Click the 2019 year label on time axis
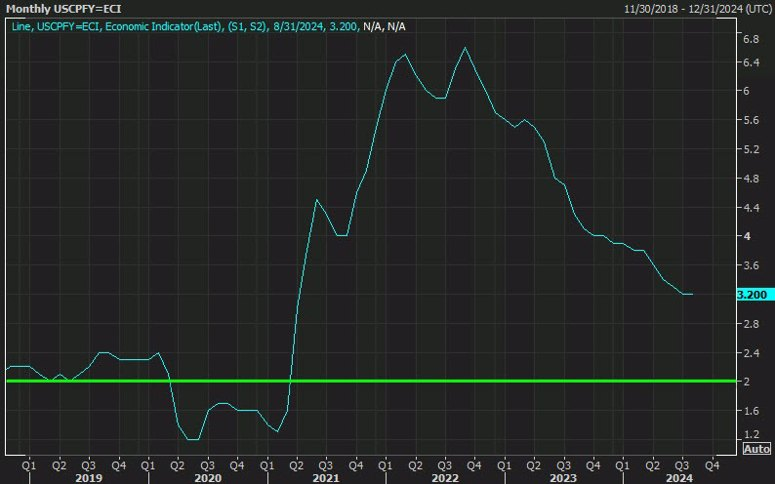Screen dimensions: 775x484 (x=88, y=478)
